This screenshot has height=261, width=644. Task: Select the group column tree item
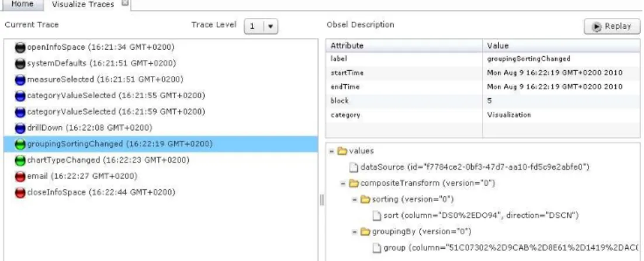tap(511, 248)
